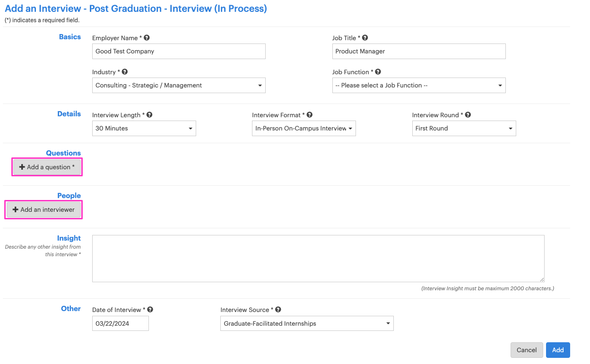Image resolution: width=590 pixels, height=364 pixels.
Task: Click Interview Format help icon
Action: click(x=310, y=115)
